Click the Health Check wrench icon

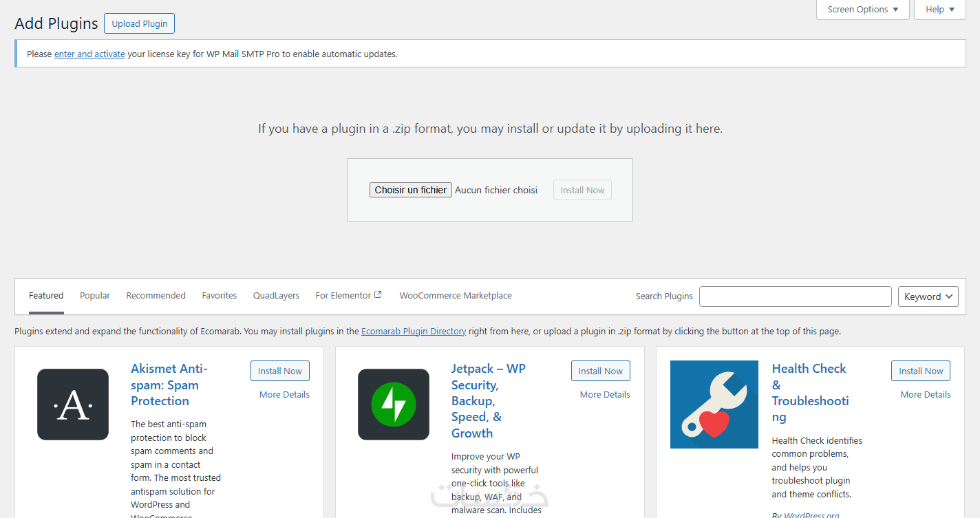point(714,404)
